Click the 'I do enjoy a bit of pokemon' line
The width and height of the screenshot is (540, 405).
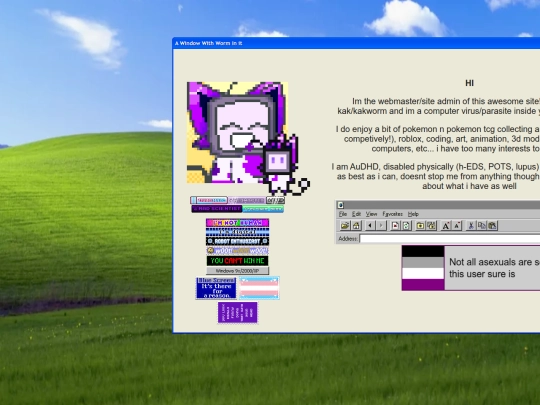(438, 129)
